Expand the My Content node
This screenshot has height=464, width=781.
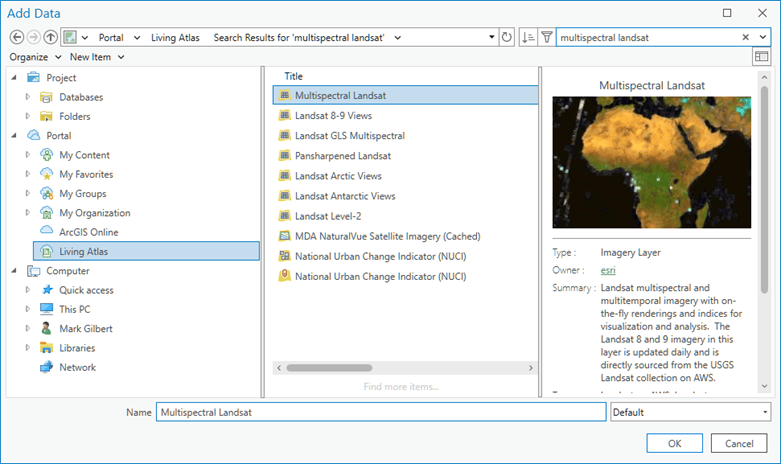point(28,155)
